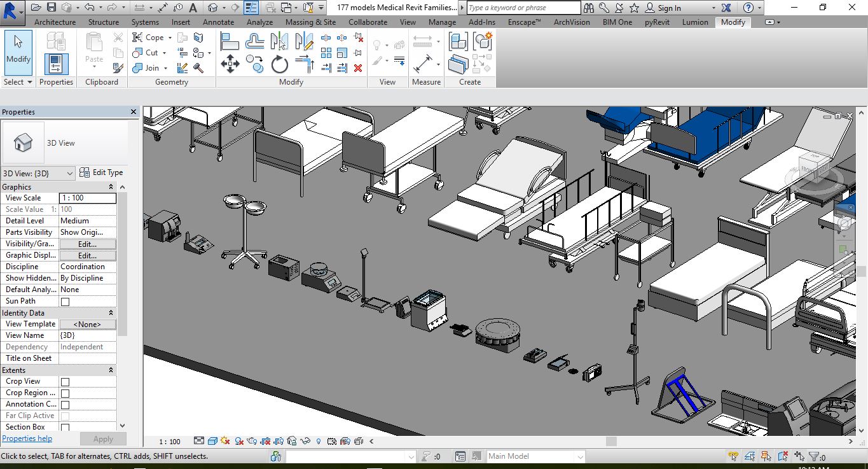Select the Trim/Extend to Corner tool

point(305,64)
